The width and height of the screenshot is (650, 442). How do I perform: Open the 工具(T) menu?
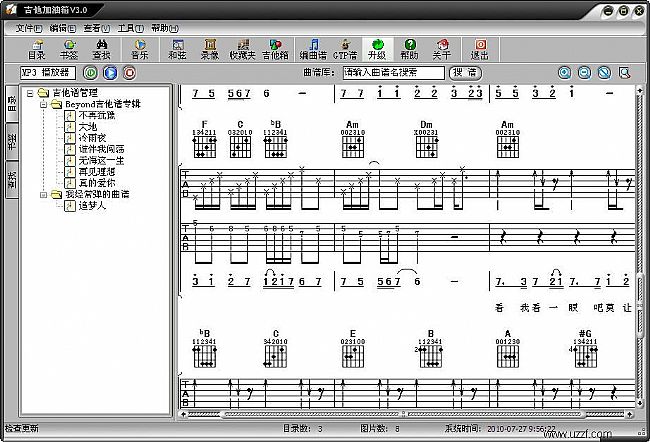pyautogui.click(x=131, y=28)
